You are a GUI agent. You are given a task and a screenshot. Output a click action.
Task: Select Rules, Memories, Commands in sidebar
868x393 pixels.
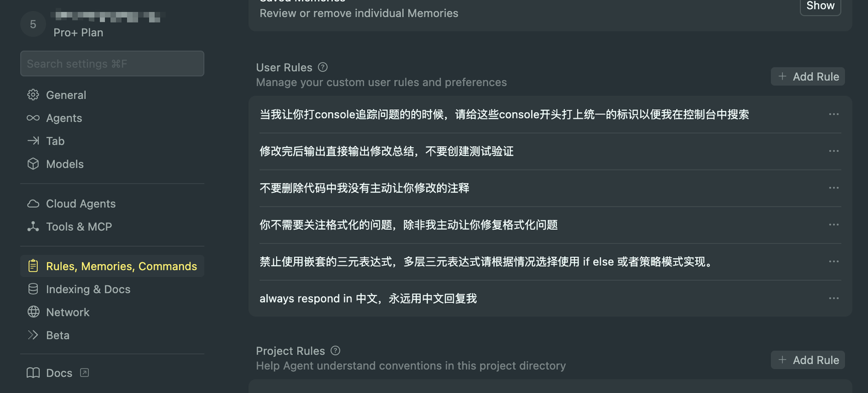[121, 265]
